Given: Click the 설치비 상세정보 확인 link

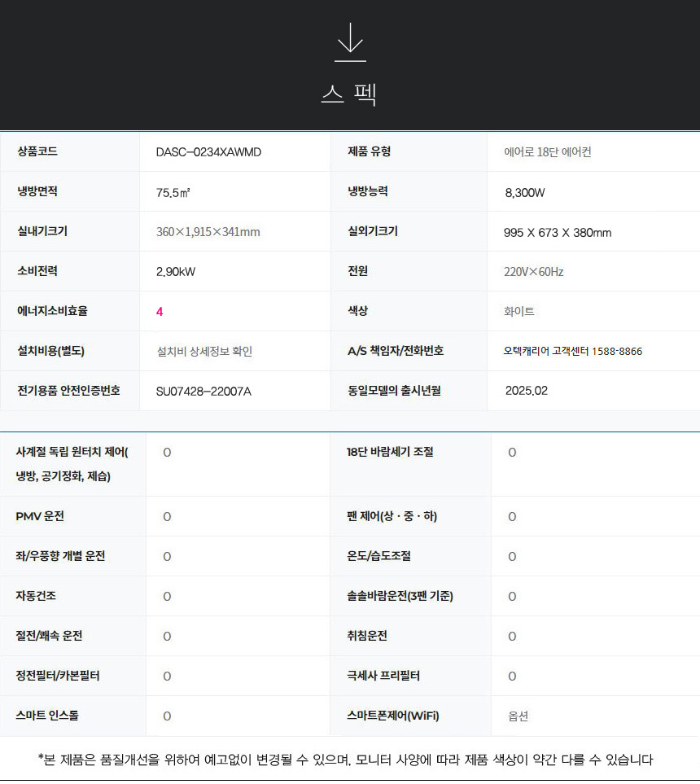Looking at the screenshot, I should point(204,352).
